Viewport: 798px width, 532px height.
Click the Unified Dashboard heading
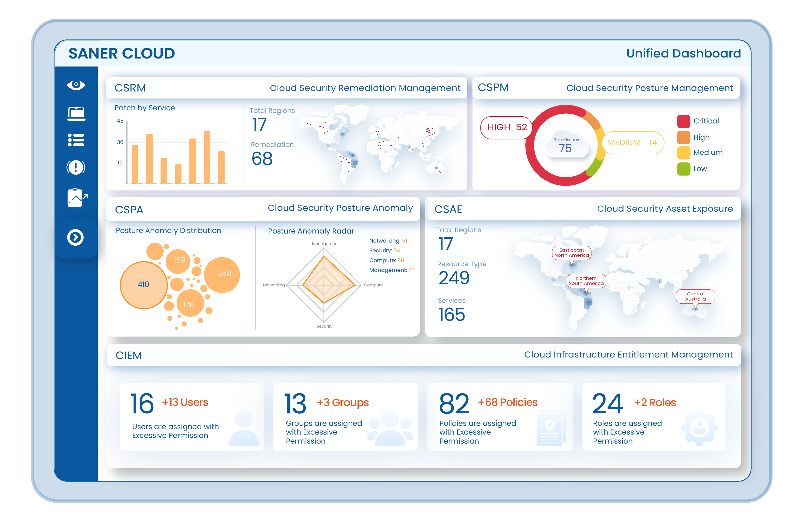pyautogui.click(x=683, y=53)
